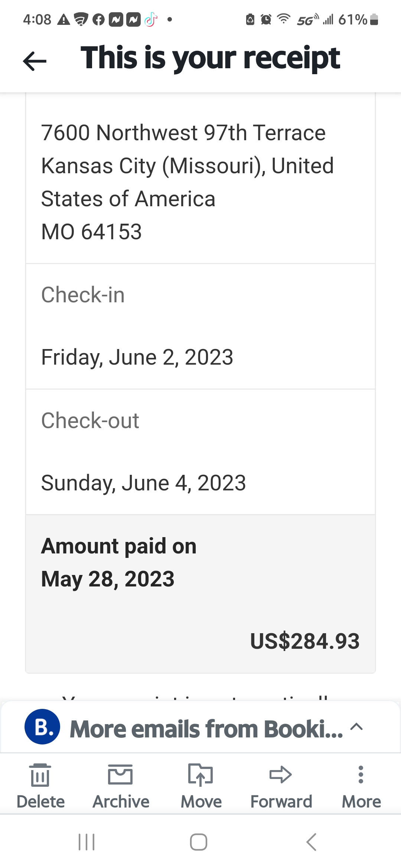Expand More emails from Booking panel
Screen dimensions: 401x868
(356, 727)
